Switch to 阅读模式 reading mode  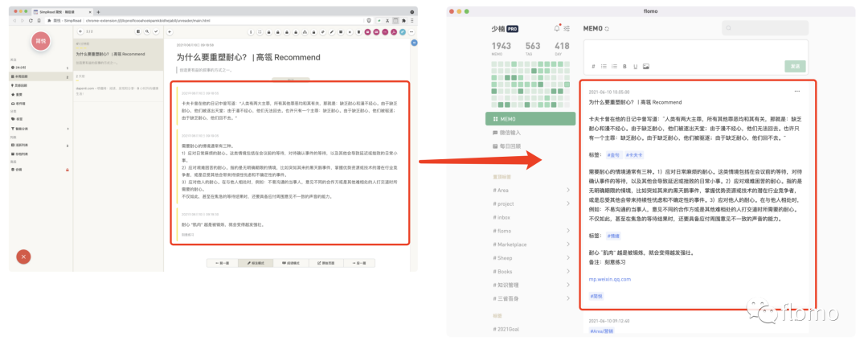pos(292,263)
